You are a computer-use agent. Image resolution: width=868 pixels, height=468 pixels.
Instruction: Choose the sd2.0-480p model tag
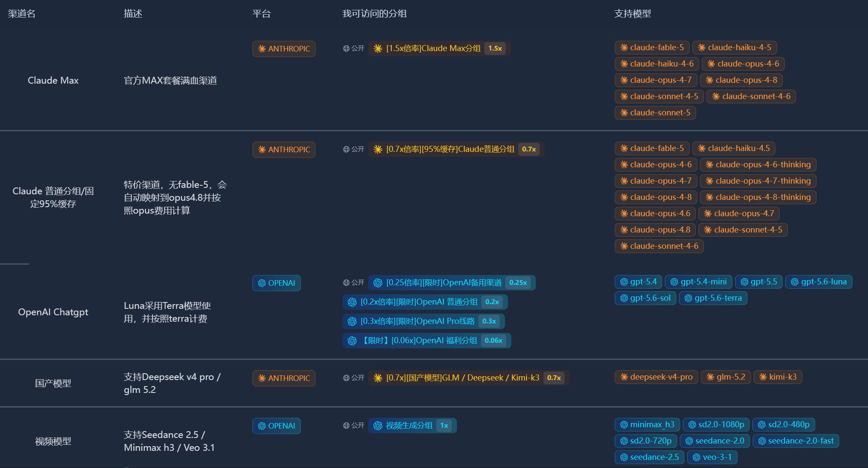784,425
